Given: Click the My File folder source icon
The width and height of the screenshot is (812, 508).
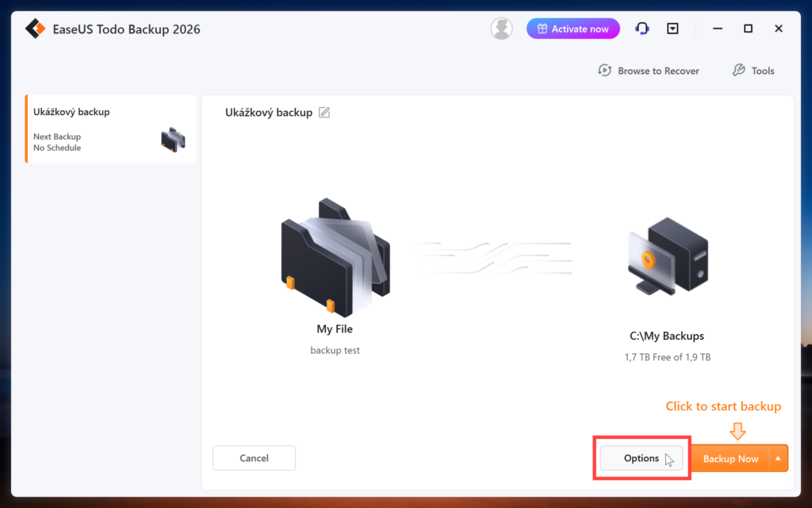Looking at the screenshot, I should click(x=335, y=257).
